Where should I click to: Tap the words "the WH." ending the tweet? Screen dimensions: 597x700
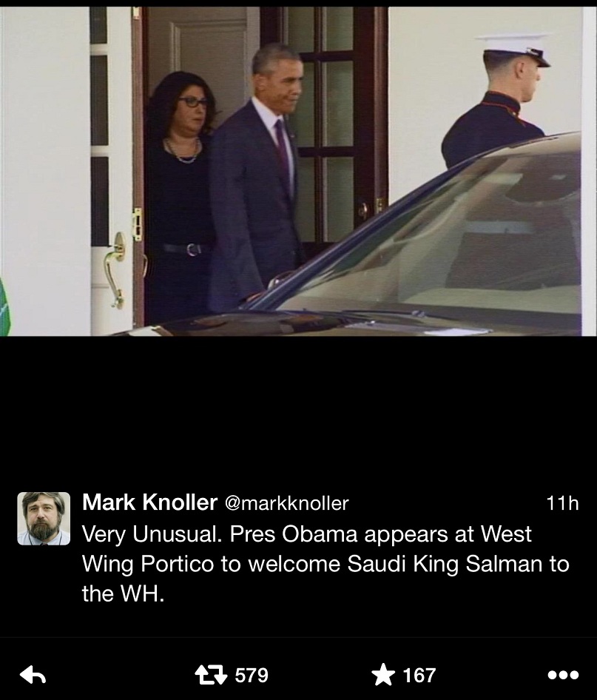coord(123,593)
